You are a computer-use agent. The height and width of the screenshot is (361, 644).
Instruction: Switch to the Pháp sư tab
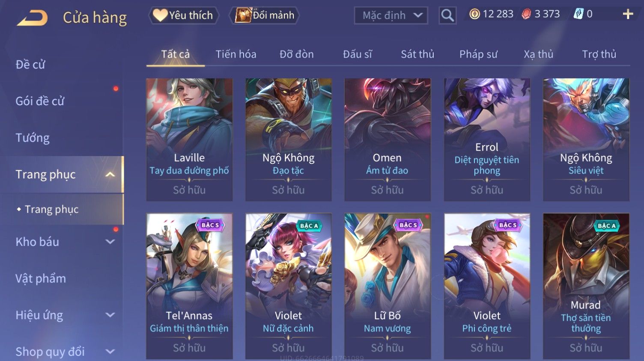[x=478, y=54]
